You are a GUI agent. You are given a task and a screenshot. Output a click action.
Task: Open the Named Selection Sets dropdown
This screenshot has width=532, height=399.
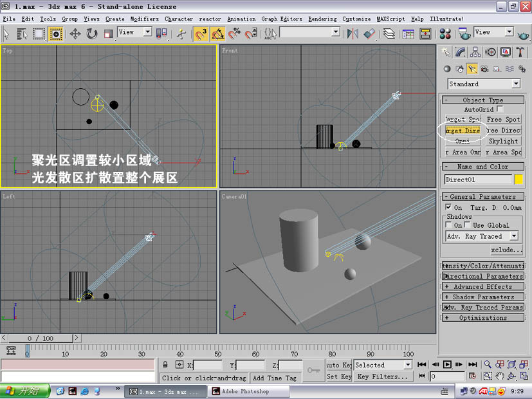point(310,32)
